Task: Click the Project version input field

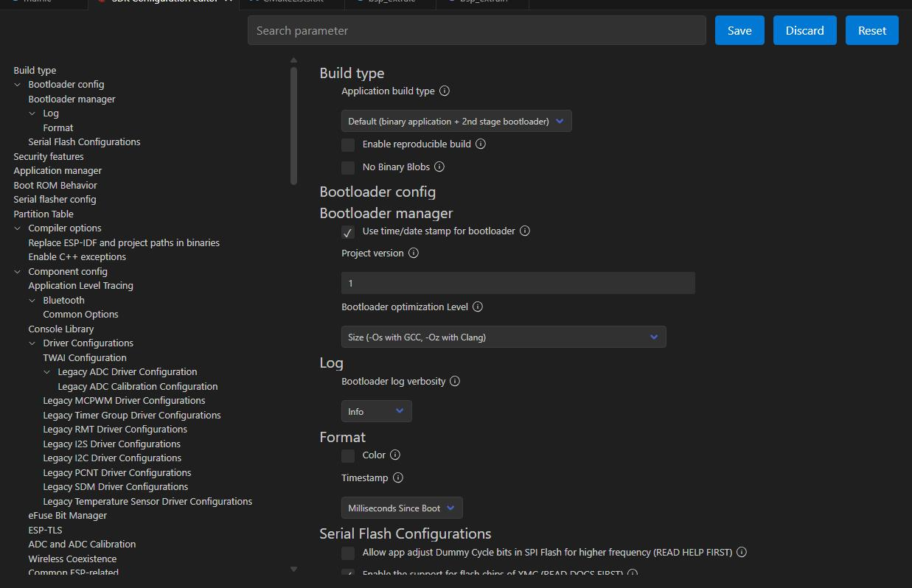Action: tap(518, 283)
